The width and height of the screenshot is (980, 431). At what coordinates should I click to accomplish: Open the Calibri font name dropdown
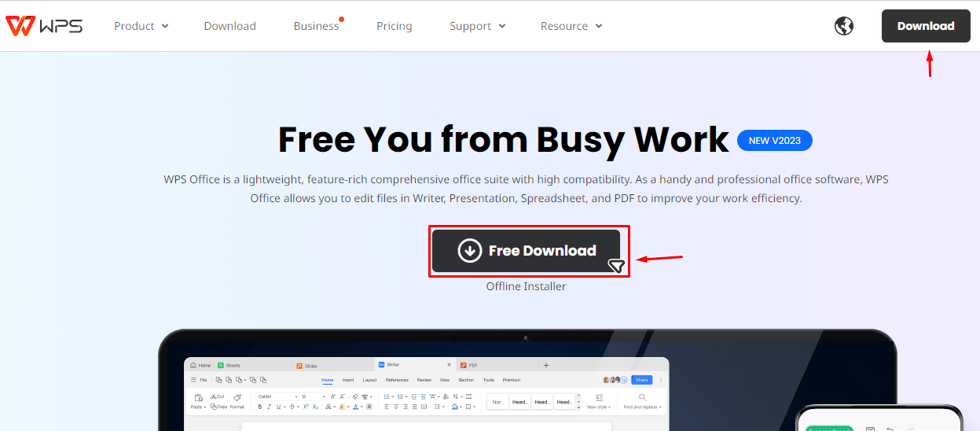pos(277,396)
